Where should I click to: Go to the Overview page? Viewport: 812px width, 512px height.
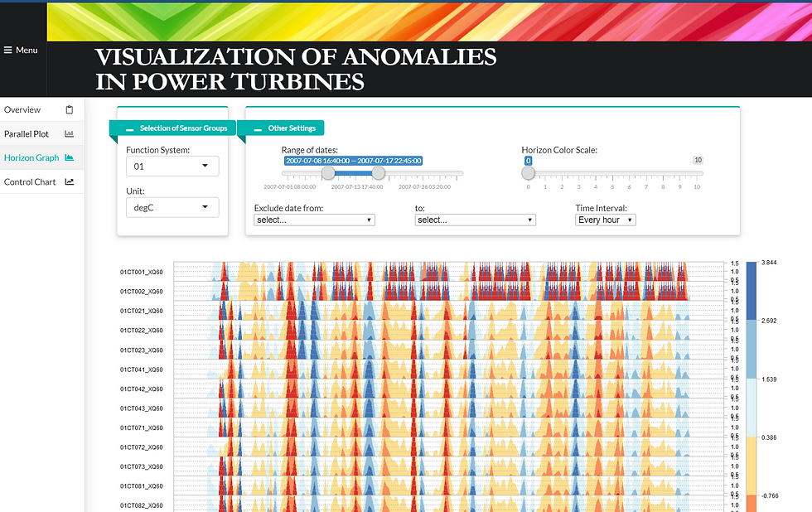pos(22,109)
